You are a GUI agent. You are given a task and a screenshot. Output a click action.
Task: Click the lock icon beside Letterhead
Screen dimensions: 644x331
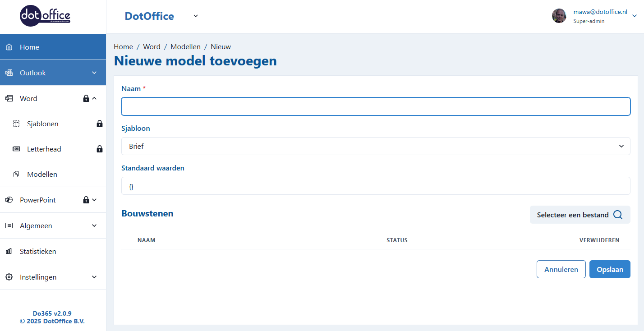tap(100, 149)
